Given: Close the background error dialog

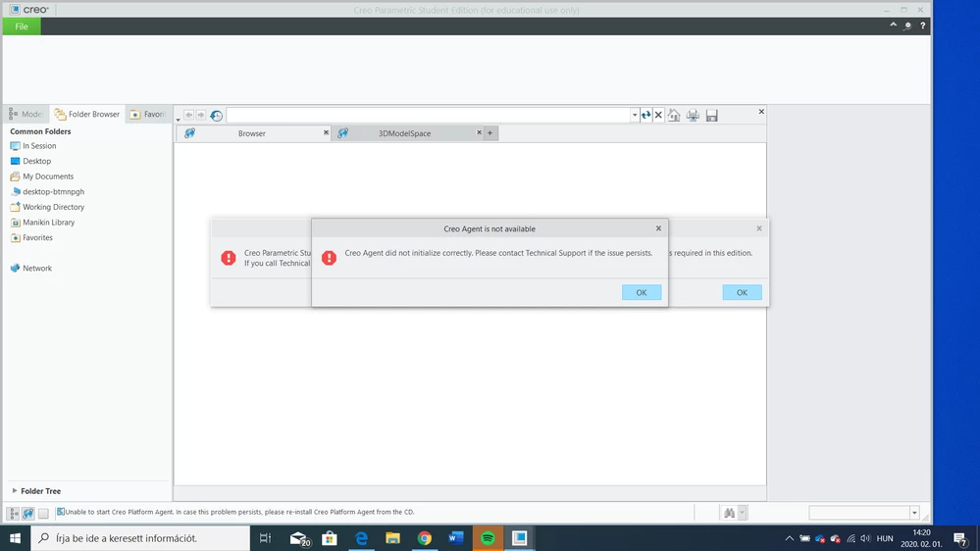Looking at the screenshot, I should pyautogui.click(x=758, y=228).
